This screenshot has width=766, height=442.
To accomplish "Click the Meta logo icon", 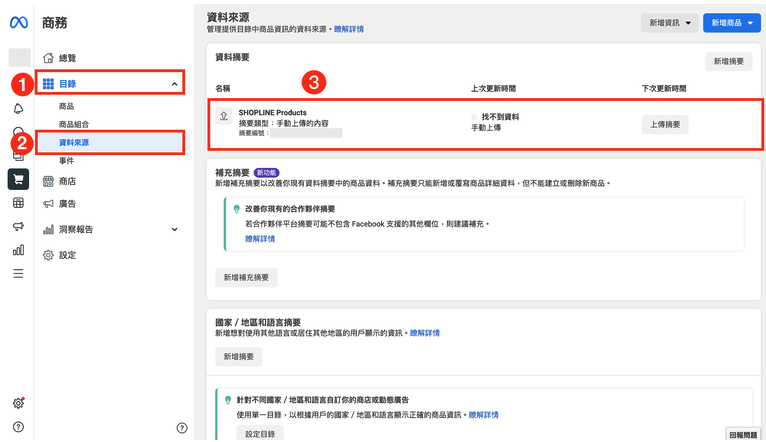I will [x=19, y=22].
